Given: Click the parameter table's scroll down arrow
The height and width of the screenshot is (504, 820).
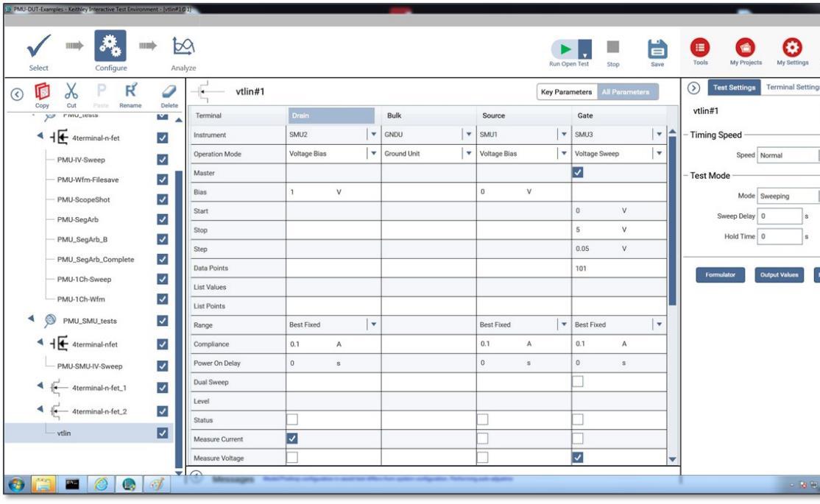Looking at the screenshot, I should pyautogui.click(x=673, y=459).
